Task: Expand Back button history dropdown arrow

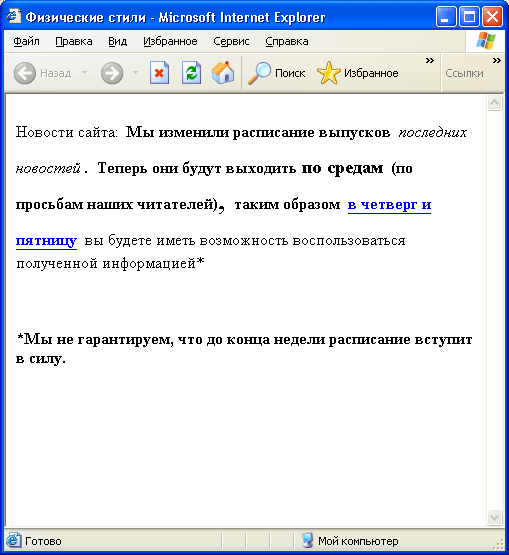Action: point(84,73)
